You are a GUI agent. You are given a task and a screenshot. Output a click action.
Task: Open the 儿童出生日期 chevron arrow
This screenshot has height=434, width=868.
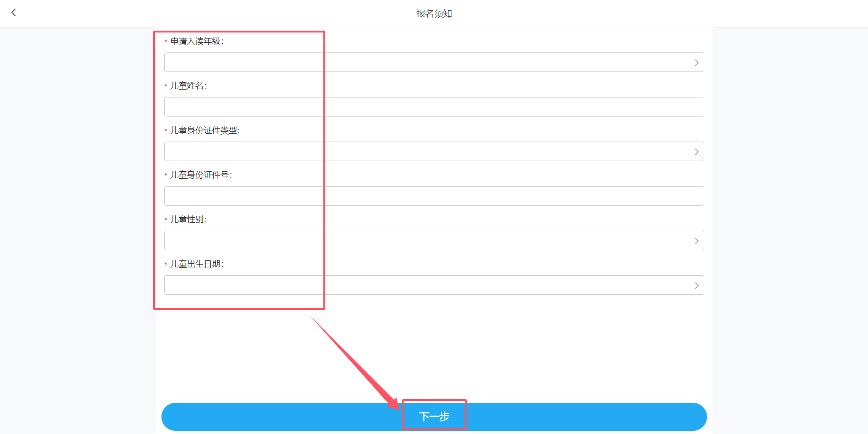point(696,285)
